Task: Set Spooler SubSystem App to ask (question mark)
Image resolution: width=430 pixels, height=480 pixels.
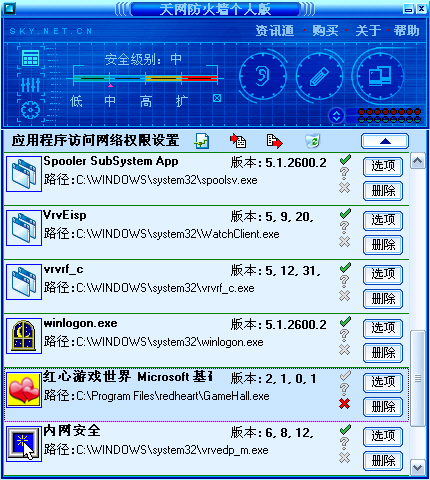Action: tap(344, 173)
